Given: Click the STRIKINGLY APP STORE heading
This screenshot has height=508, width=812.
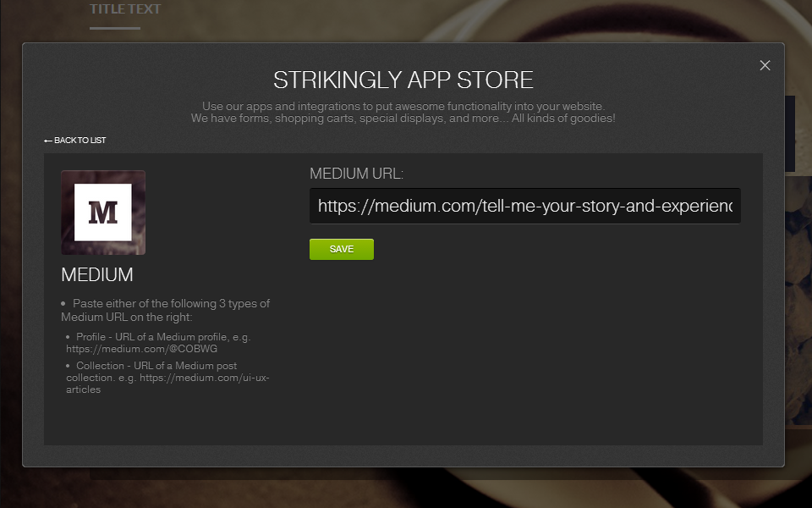Looking at the screenshot, I should [x=403, y=80].
